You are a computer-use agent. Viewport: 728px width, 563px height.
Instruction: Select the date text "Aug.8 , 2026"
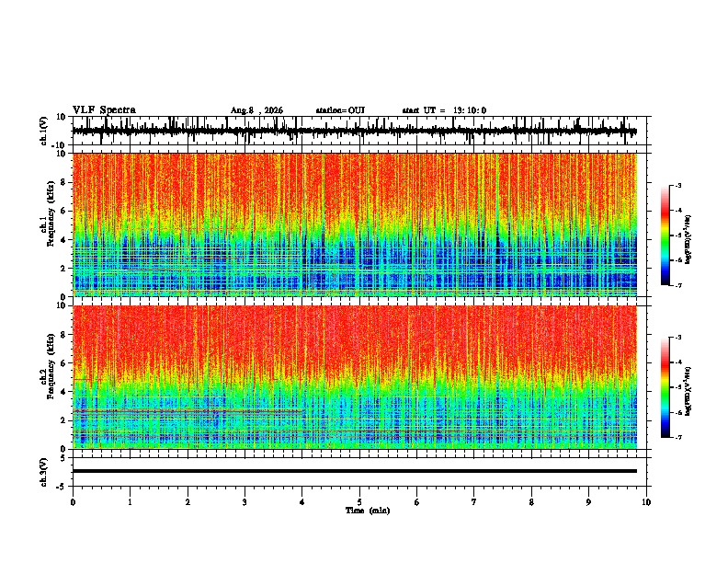coord(256,110)
